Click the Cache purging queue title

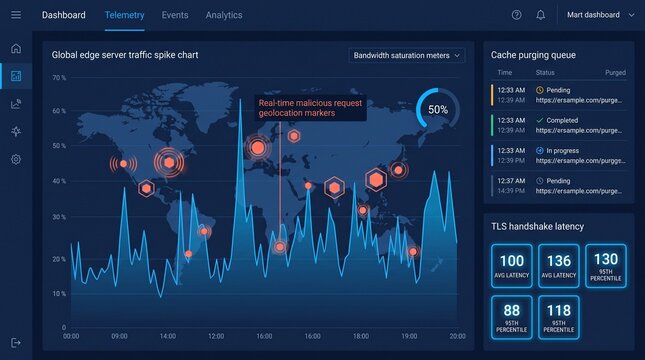click(533, 55)
